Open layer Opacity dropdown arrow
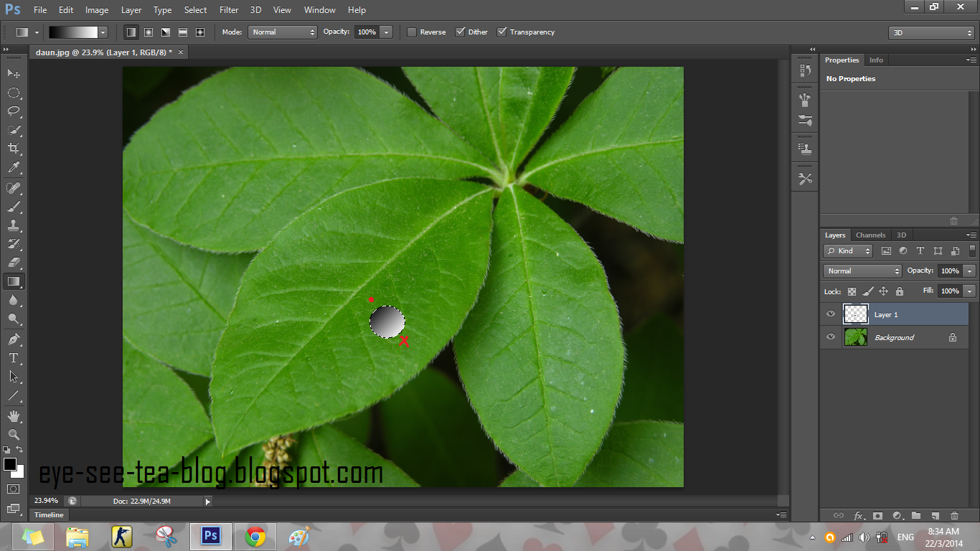Viewport: 980px width, 551px height. coord(970,271)
